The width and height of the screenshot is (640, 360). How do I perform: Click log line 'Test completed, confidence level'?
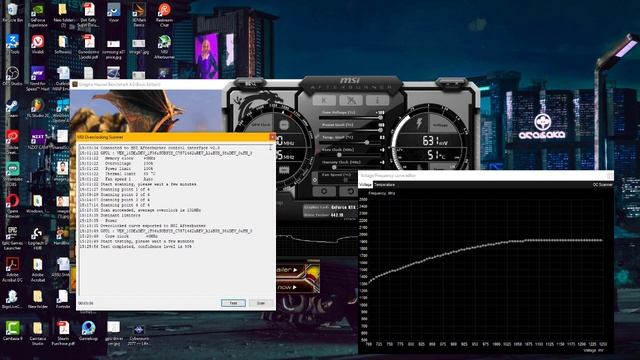[x=135, y=247]
